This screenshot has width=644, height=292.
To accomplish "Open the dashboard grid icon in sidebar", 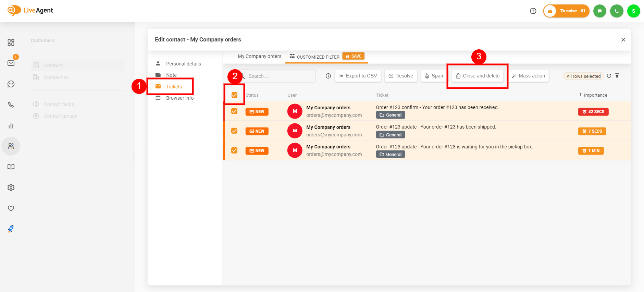I will click(x=11, y=42).
